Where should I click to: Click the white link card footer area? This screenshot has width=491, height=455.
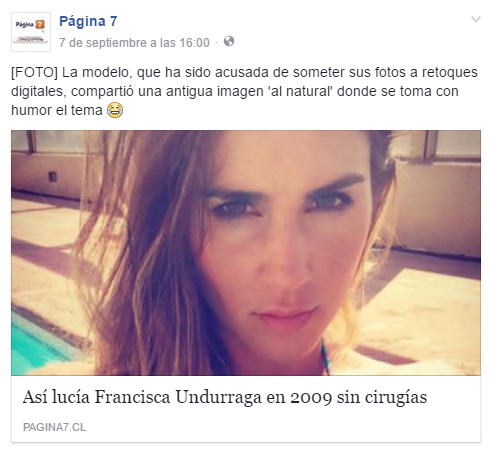(x=246, y=409)
